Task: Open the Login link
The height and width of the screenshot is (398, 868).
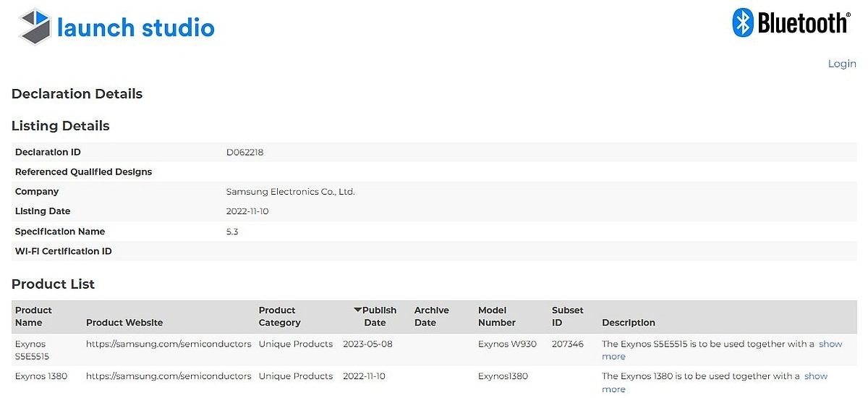Action: pyautogui.click(x=842, y=64)
